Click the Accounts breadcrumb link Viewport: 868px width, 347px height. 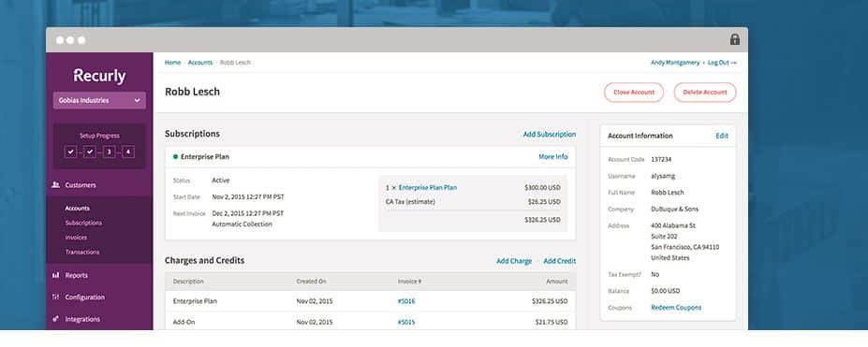coord(200,63)
